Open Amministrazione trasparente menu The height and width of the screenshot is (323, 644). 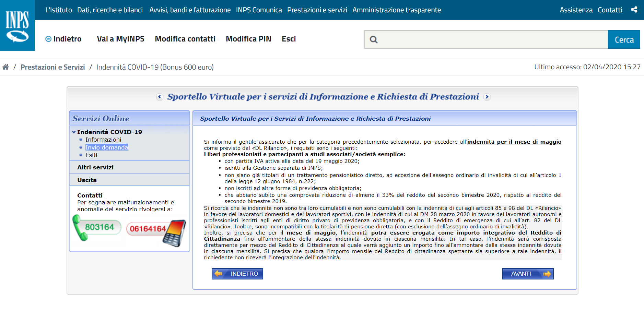point(397,10)
